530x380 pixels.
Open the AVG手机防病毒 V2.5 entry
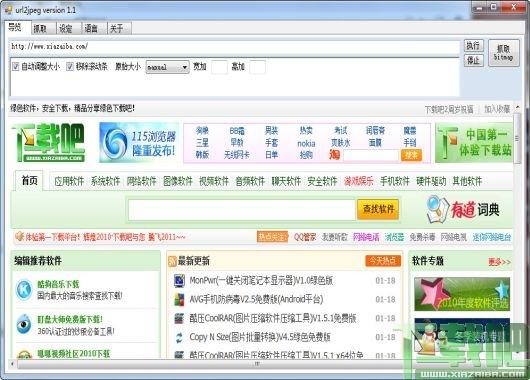[x=256, y=300]
